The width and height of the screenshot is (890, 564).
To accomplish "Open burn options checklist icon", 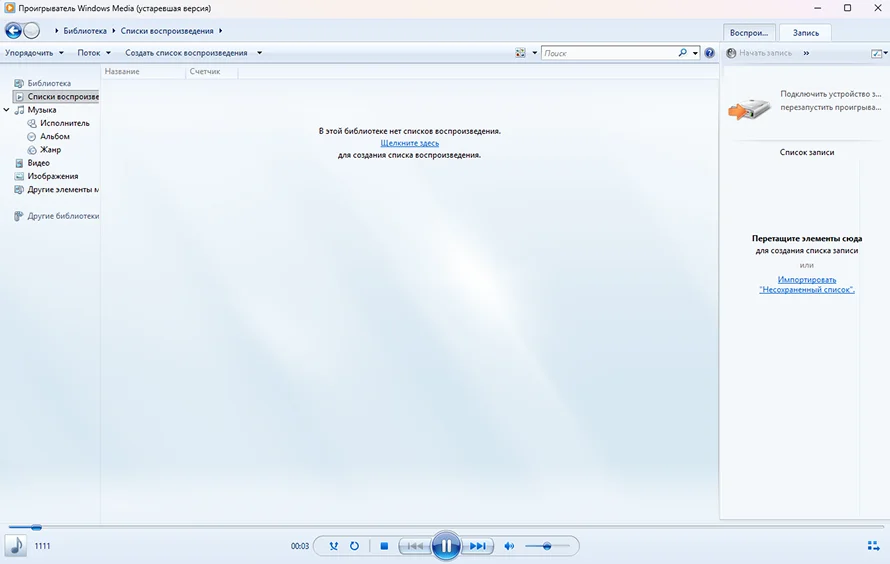I will coord(876,53).
